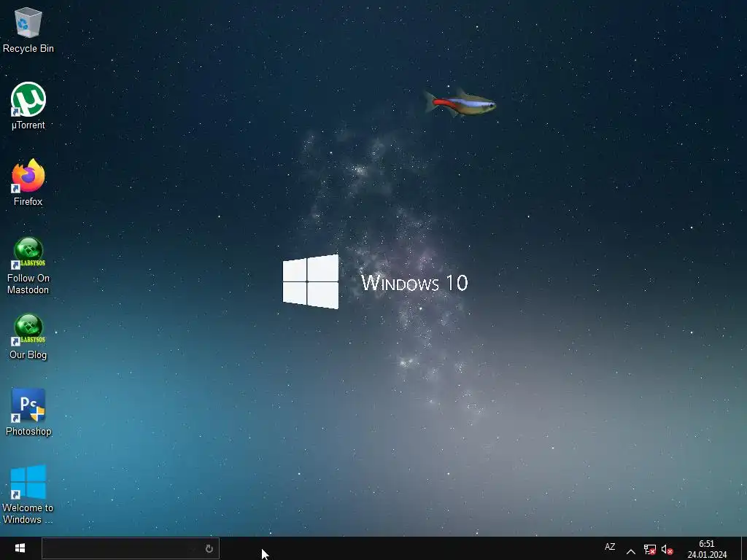Screen dimensions: 747x560
Task: Select the Our Blog desktop shortcut
Action: 28,337
